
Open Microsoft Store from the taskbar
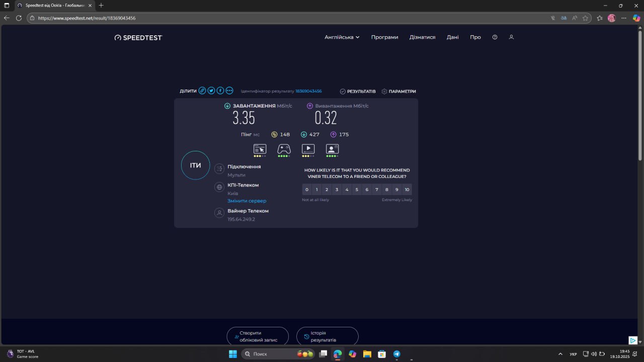(382, 354)
